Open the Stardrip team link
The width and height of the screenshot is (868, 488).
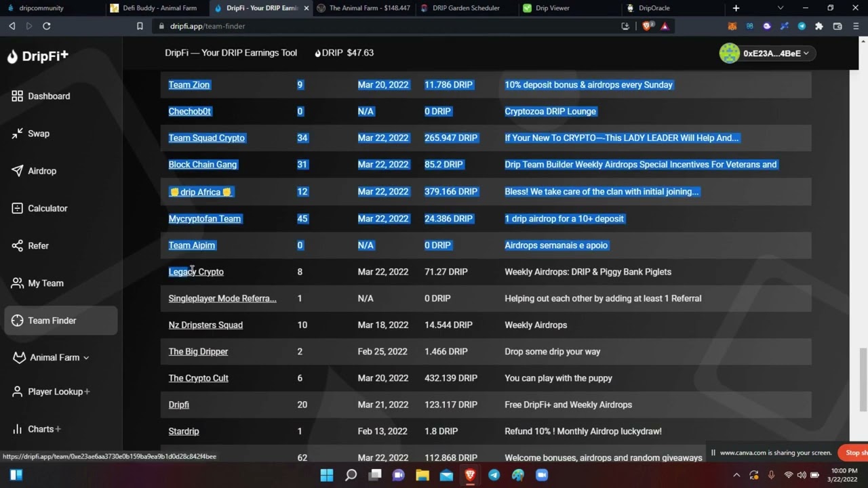(184, 431)
